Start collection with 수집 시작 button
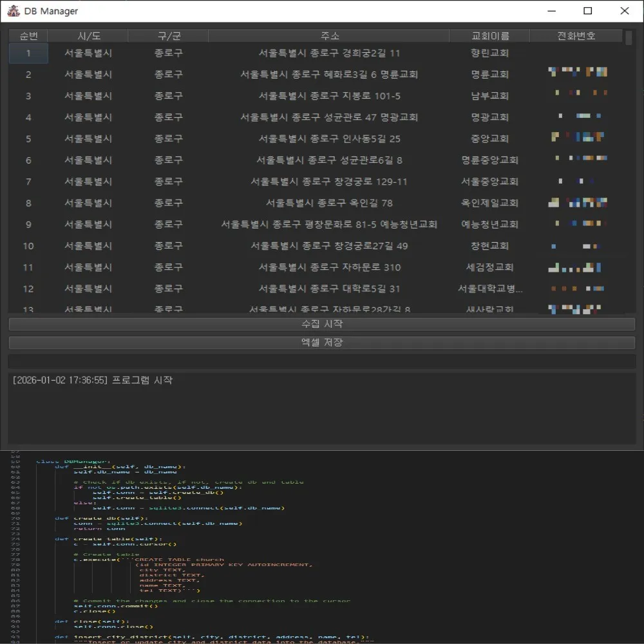 click(x=322, y=324)
